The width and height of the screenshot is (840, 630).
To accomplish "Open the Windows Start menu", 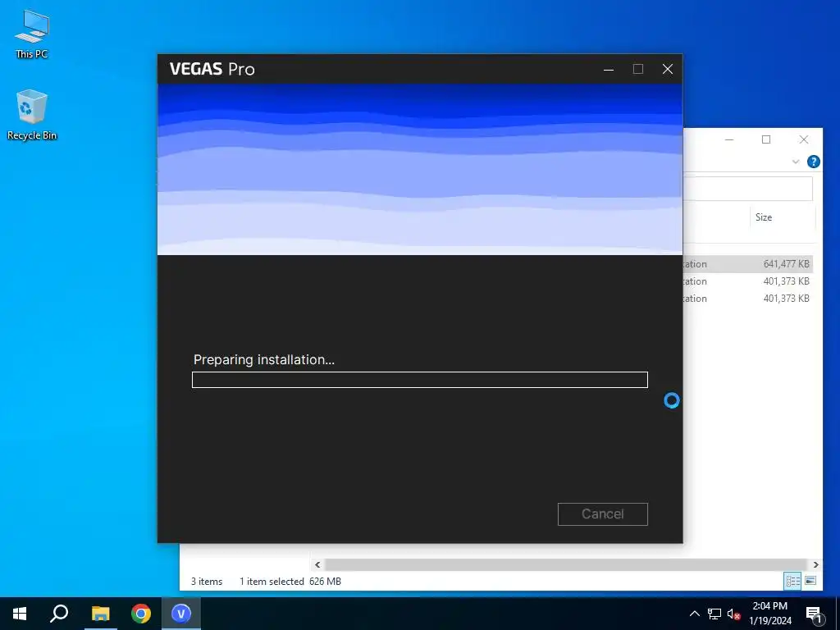I will click(20, 614).
